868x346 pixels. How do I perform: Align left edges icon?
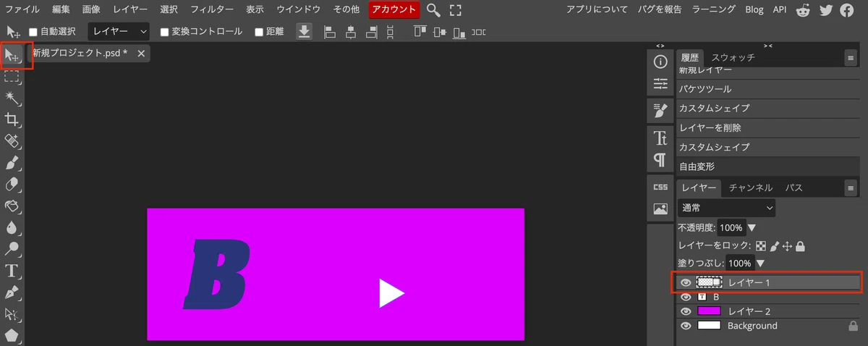point(329,32)
